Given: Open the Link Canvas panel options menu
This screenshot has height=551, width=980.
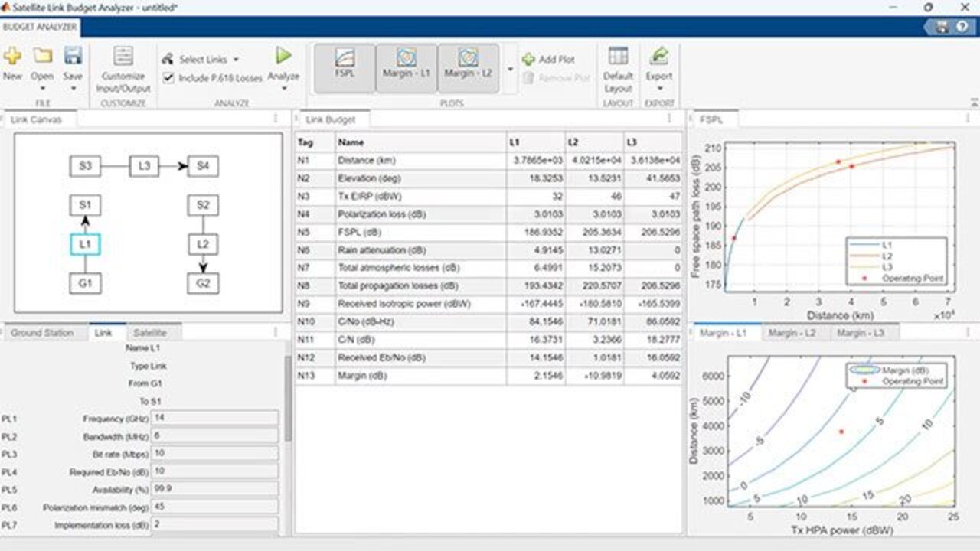Looking at the screenshot, I should click(276, 119).
